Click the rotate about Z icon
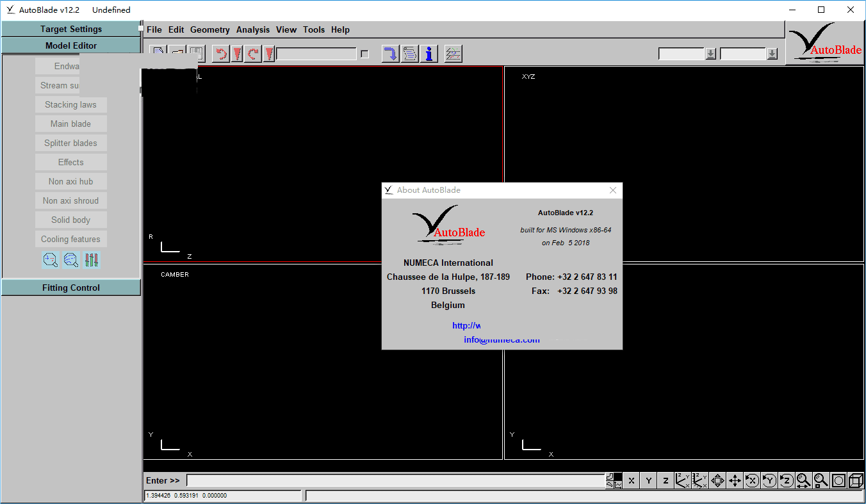Viewport: 866px width, 504px height. coord(787,481)
